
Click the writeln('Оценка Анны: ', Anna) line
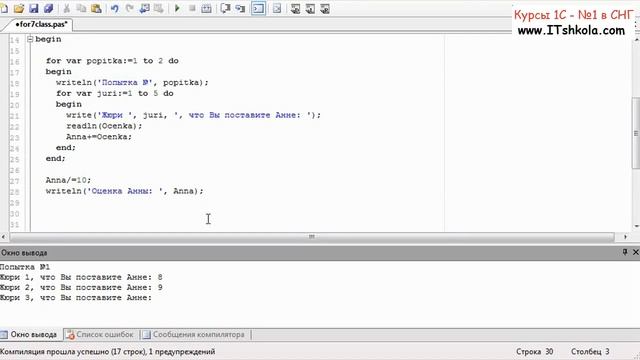(x=124, y=191)
